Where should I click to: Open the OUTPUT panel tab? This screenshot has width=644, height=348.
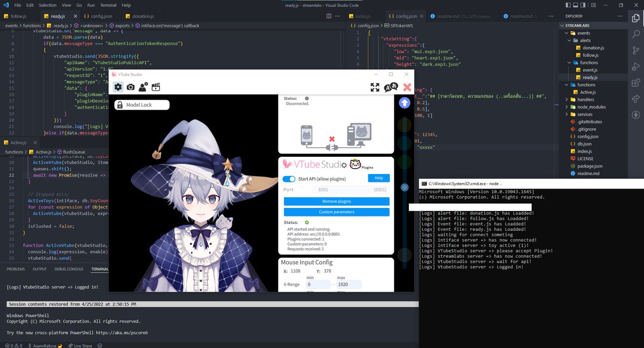pyautogui.click(x=40, y=269)
